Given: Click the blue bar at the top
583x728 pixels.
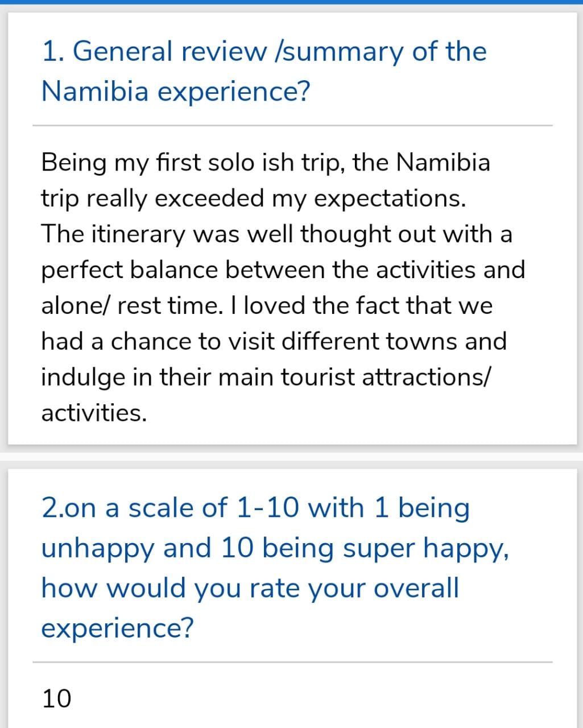Looking at the screenshot, I should [x=291, y=2].
